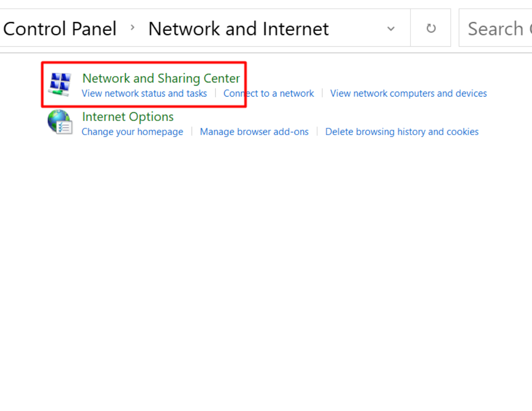
Task: Refresh the Control Panel view
Action: point(431,29)
